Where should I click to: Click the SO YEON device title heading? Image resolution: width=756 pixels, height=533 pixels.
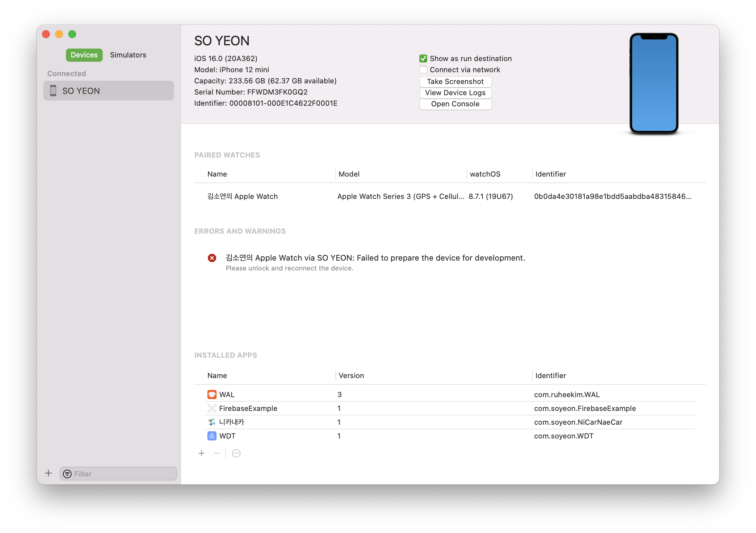point(221,41)
